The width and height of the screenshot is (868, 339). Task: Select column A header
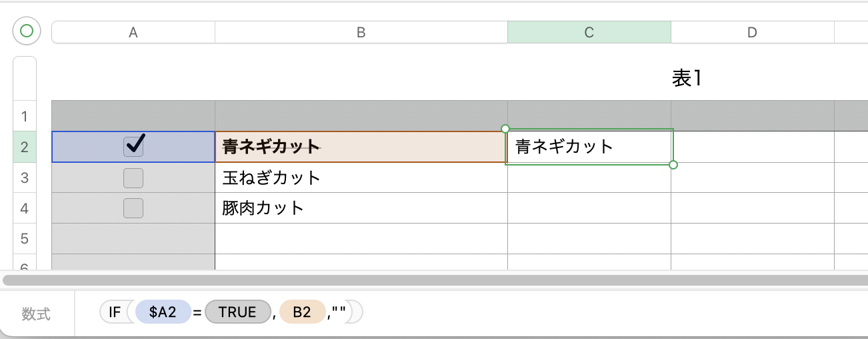133,32
